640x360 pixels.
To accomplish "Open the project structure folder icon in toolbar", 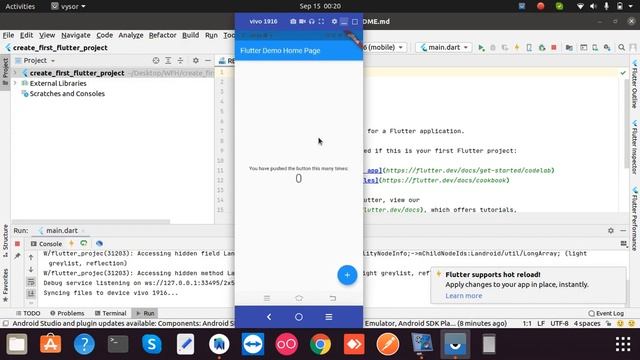I will [569, 48].
